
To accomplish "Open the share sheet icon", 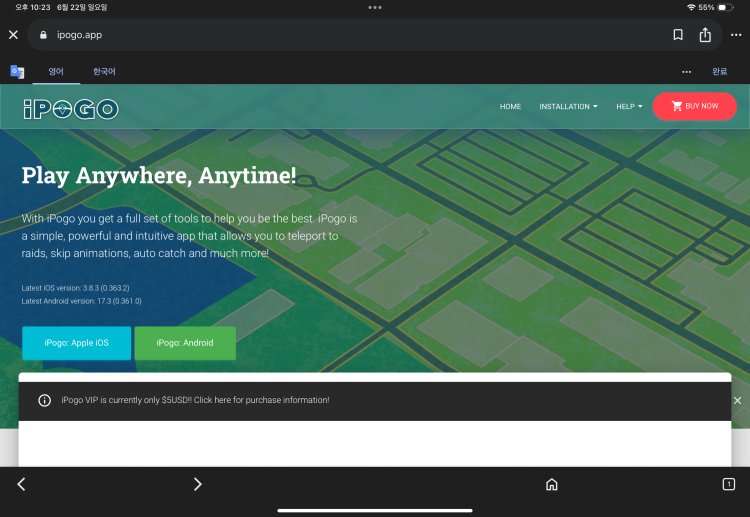I will (x=705, y=34).
